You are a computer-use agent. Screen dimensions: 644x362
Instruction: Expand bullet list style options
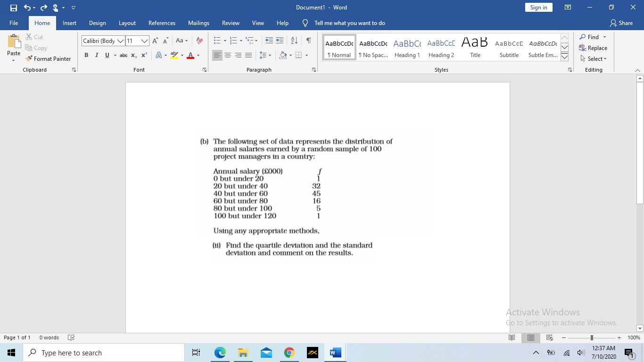(224, 41)
